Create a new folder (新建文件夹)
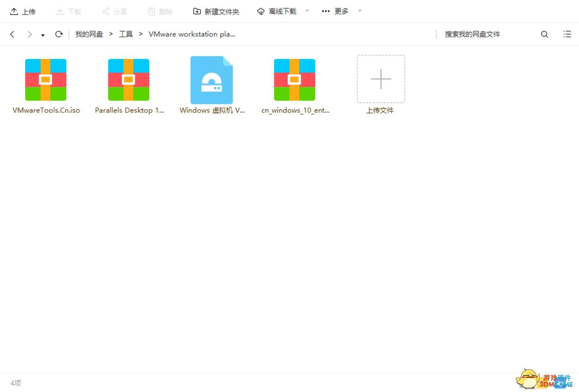 point(216,11)
